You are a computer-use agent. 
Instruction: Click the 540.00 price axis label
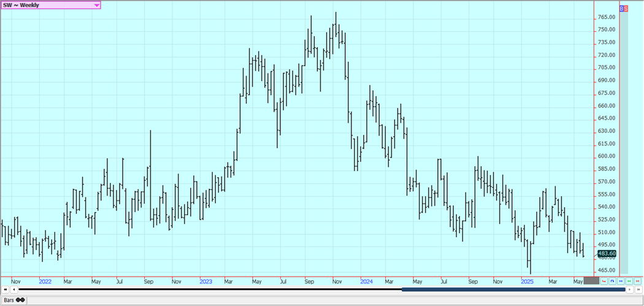[607, 207]
